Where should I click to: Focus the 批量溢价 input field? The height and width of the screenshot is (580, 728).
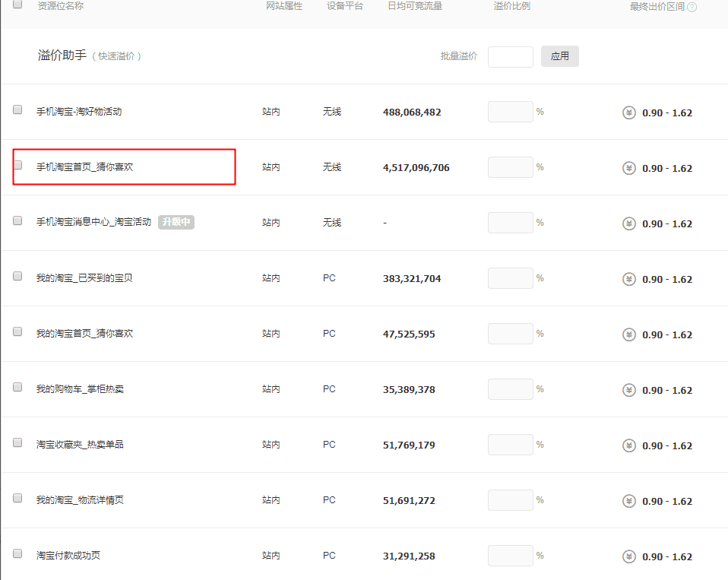[510, 57]
